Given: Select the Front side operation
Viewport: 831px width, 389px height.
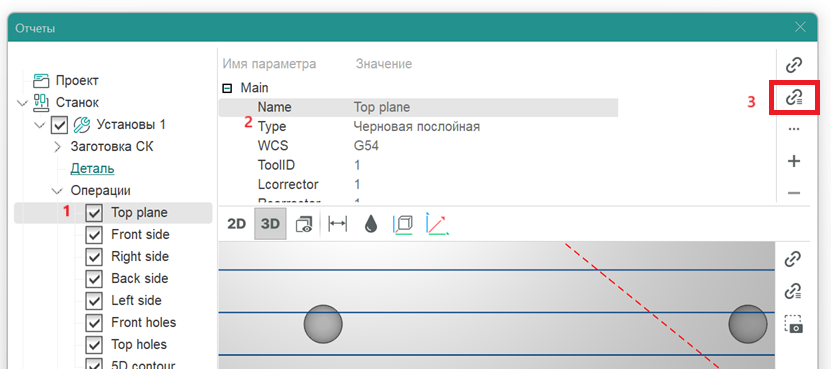Looking at the screenshot, I should (140, 235).
